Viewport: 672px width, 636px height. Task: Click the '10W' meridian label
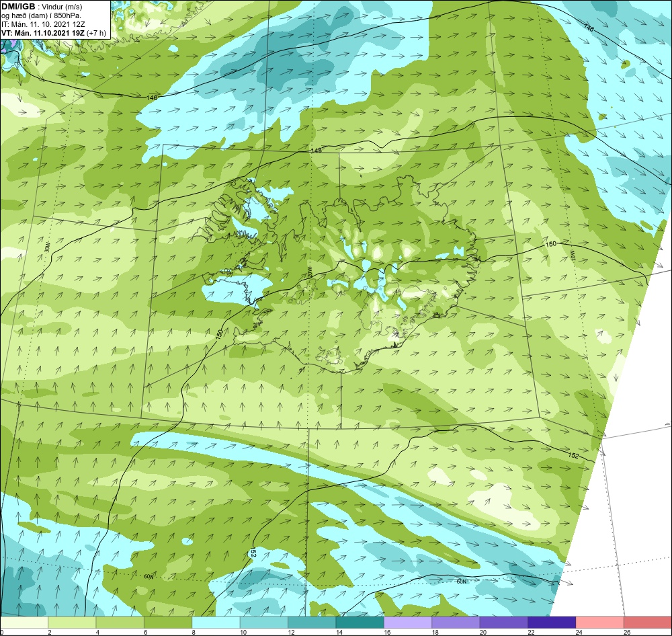click(573, 254)
